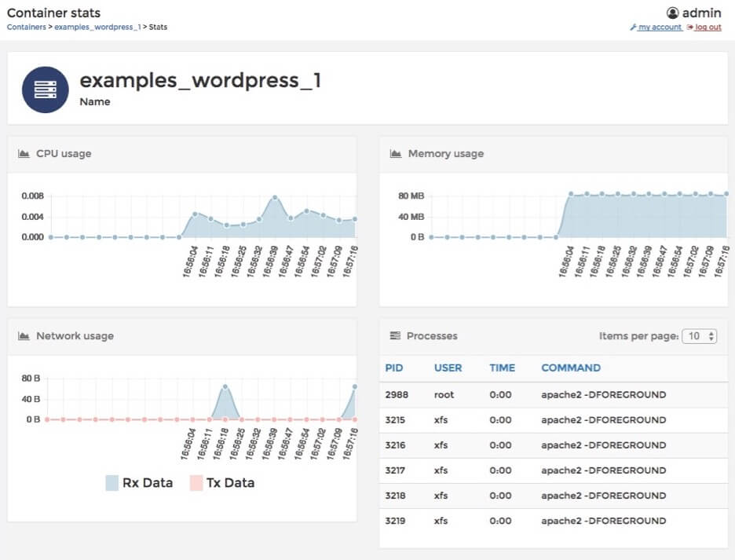Go to Containers breadcrumb link
The image size is (735, 560).
click(26, 27)
